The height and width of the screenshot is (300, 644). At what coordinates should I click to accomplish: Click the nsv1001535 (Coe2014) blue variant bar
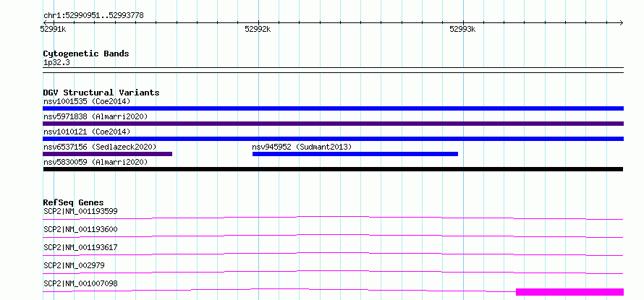333,108
